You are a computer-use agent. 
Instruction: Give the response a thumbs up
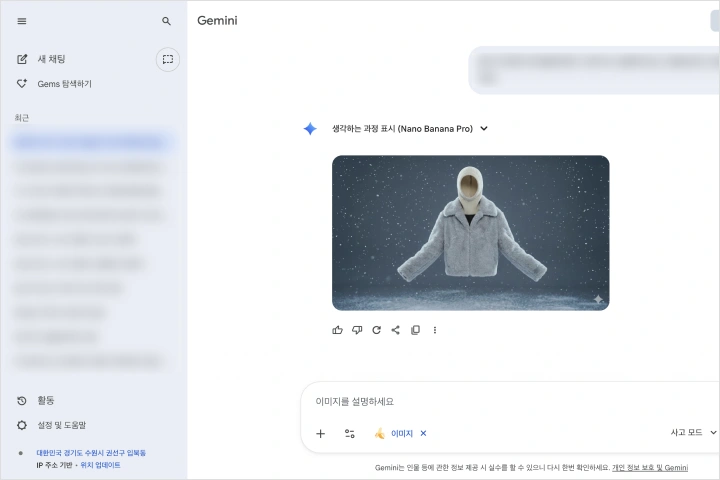tap(338, 330)
